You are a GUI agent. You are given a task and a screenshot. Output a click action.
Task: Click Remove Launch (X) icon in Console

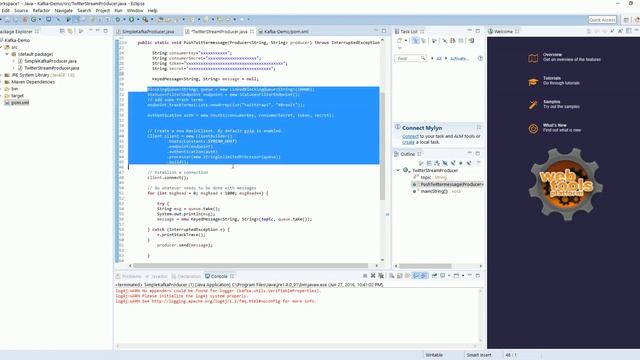click(x=373, y=276)
